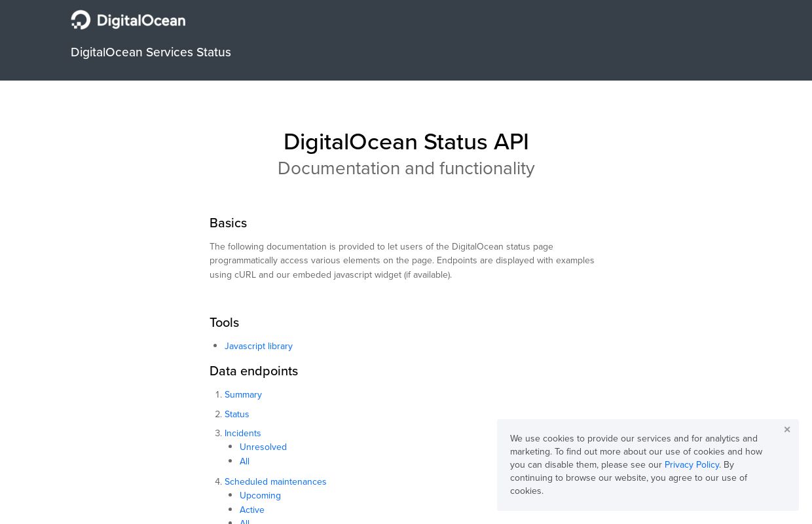
Task: Click the DigitalOcean Status API title
Action: (x=406, y=142)
